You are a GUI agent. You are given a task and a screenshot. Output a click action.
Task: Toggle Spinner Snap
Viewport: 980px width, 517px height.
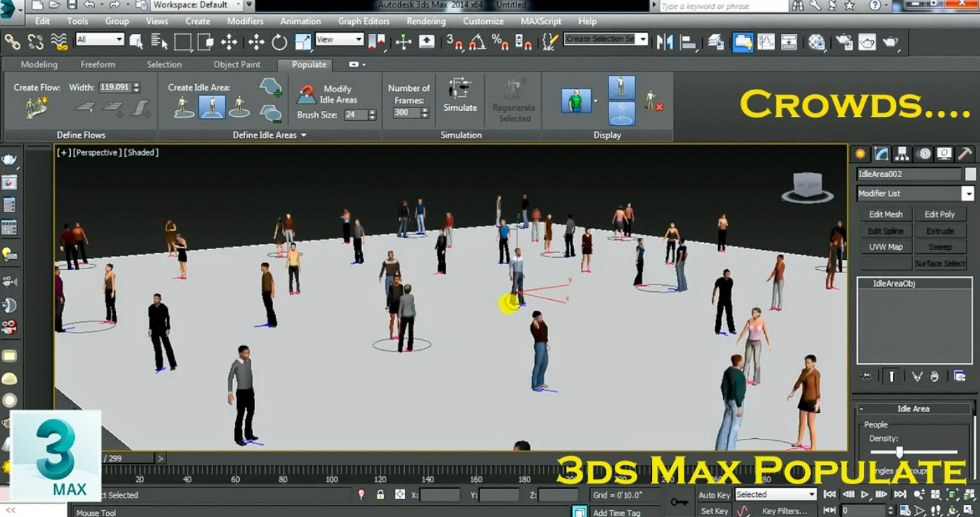click(524, 42)
